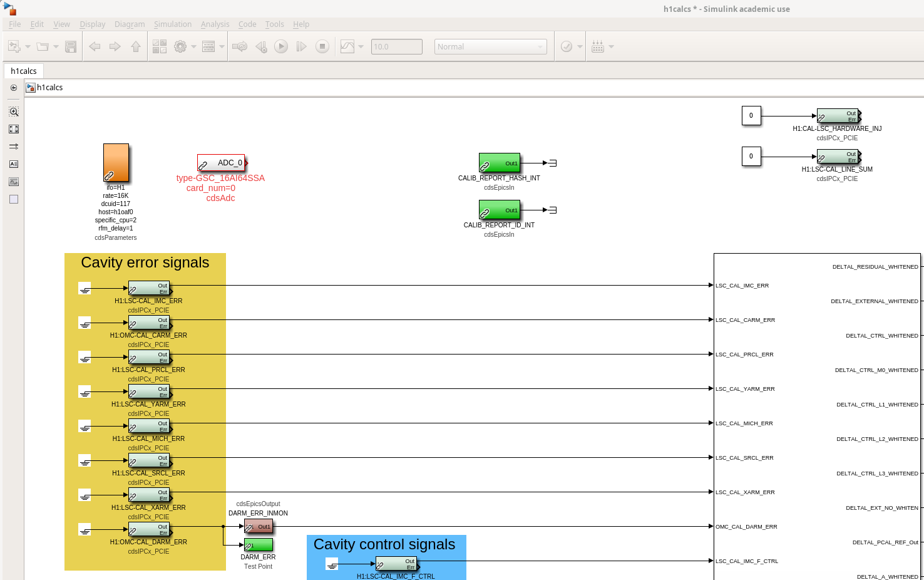Image resolution: width=924 pixels, height=580 pixels.
Task: Select the Image annotation tool
Action: point(14,182)
